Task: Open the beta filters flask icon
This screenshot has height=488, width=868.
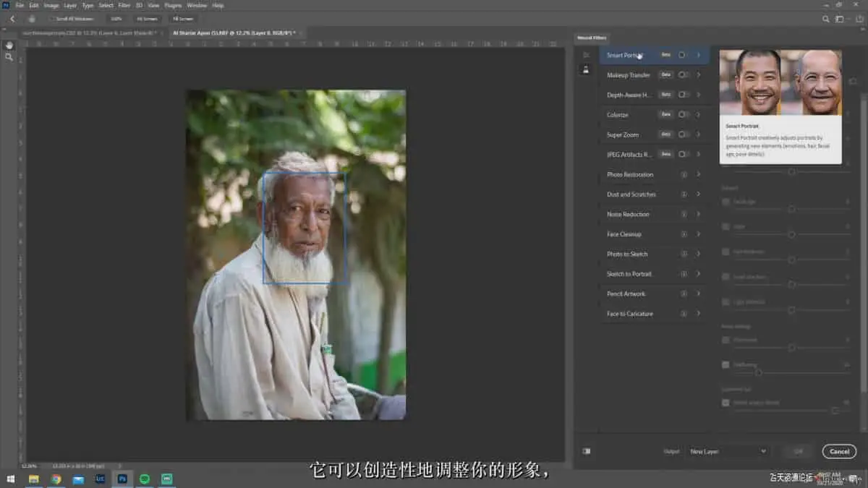Action: [x=586, y=69]
